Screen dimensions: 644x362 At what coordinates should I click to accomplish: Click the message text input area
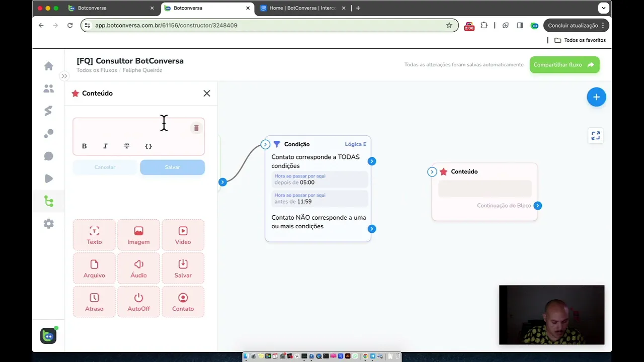(x=132, y=129)
